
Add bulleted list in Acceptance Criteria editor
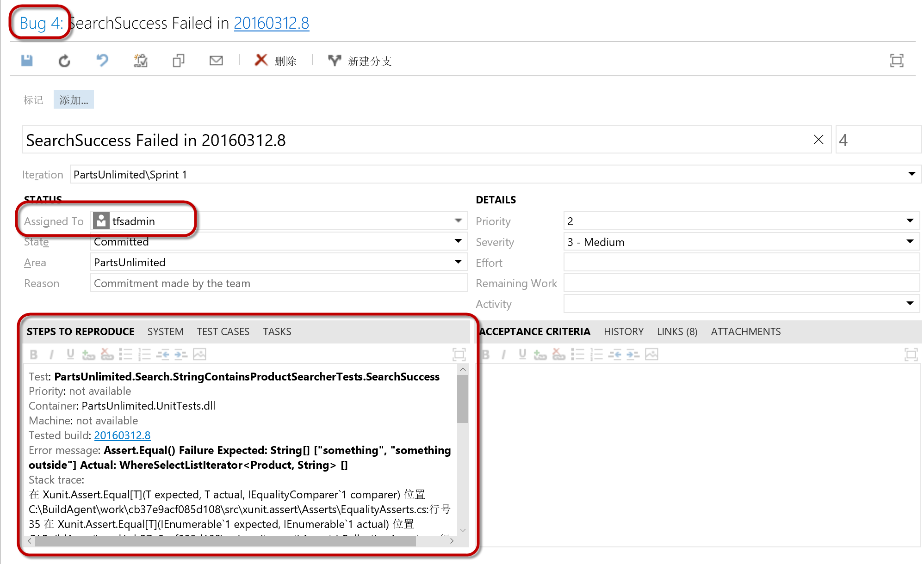pyautogui.click(x=577, y=355)
